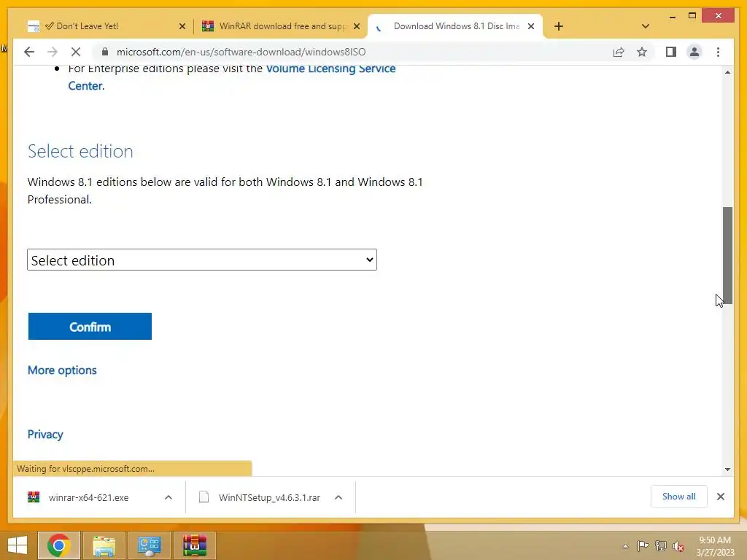Open the Chrome profile menu
The width and height of the screenshot is (747, 560).
(x=694, y=52)
